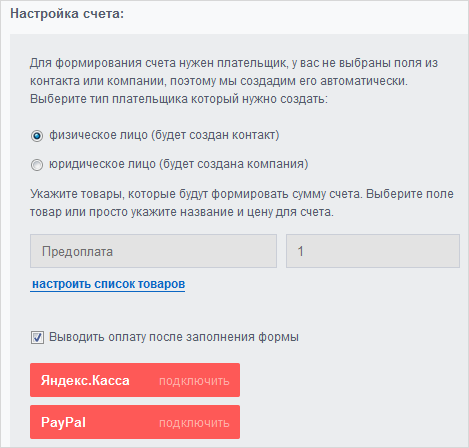Image resolution: width=469 pixels, height=448 pixels.
Task: Click подключить text on PayPal button
Action: 194,423
